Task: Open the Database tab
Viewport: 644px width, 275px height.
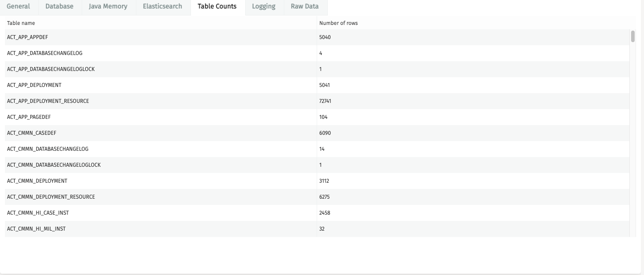Action: (x=60, y=6)
